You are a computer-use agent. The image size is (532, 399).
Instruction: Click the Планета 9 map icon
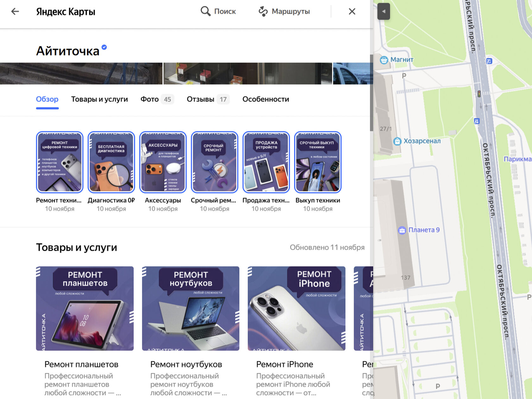click(402, 230)
